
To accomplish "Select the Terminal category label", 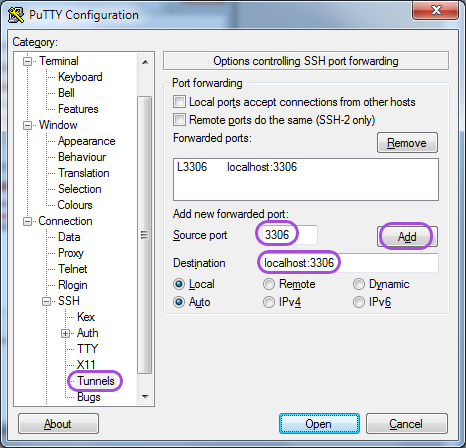I will [x=59, y=61].
